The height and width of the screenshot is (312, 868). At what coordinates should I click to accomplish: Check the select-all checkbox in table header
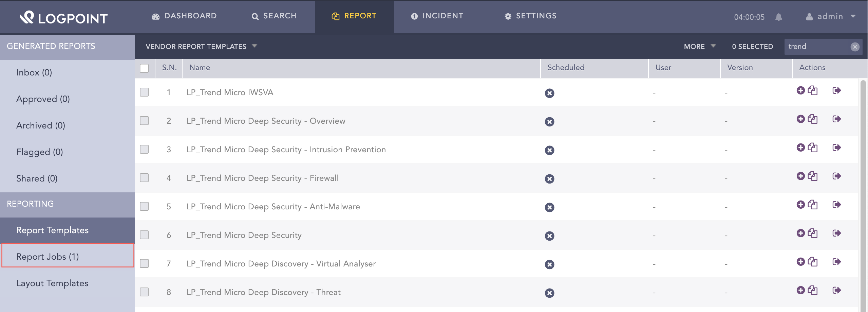[144, 68]
